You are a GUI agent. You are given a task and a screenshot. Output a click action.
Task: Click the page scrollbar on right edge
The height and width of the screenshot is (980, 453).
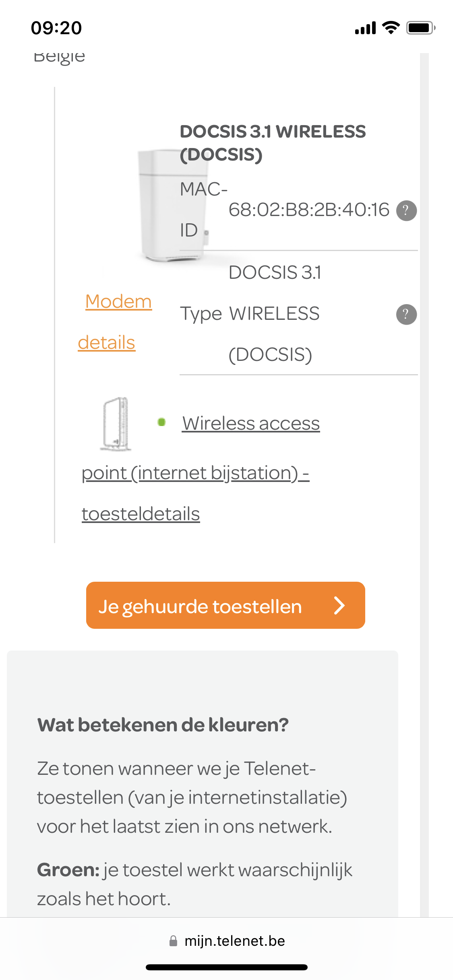pyautogui.click(x=424, y=483)
